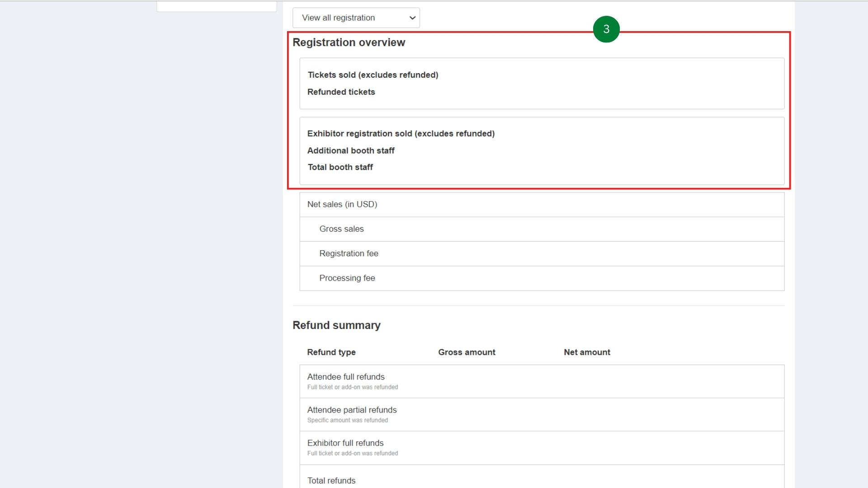Click the Tickets sold (excludes refunded) row

tap(373, 75)
